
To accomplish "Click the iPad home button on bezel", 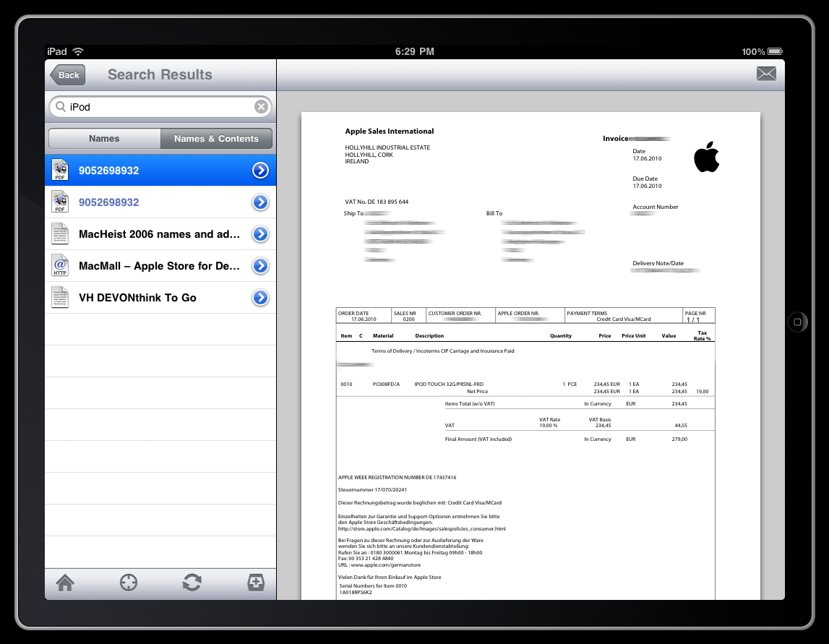I will 797,322.
